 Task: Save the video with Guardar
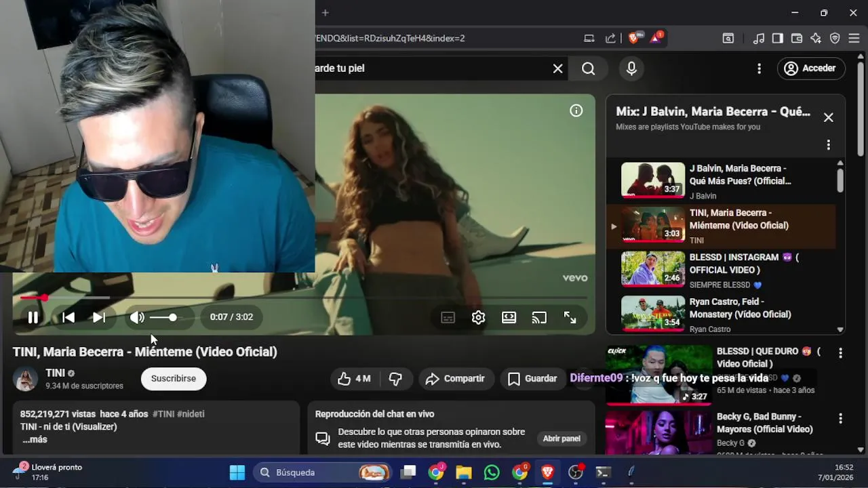pos(533,379)
